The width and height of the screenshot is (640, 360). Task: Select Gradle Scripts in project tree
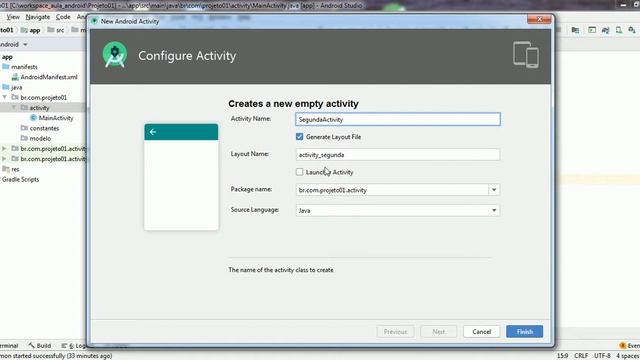(x=20, y=179)
